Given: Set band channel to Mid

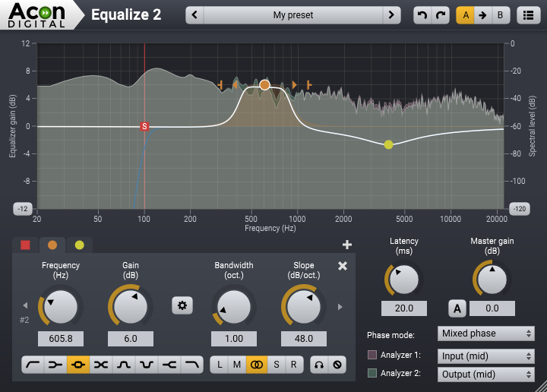Looking at the screenshot, I should pos(237,365).
